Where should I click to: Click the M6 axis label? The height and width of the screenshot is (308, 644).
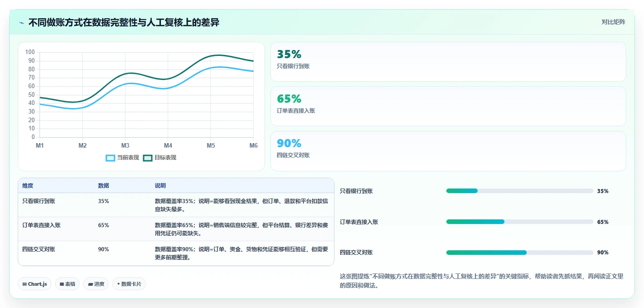(x=254, y=145)
